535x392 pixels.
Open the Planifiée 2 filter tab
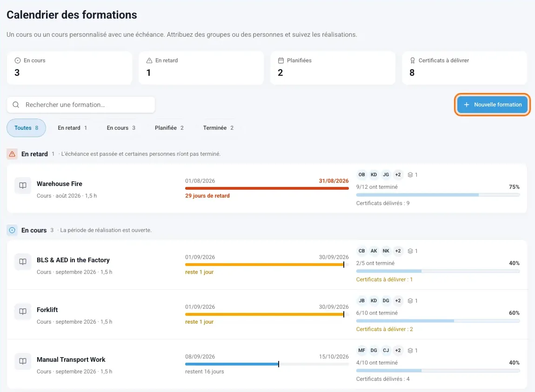click(169, 128)
